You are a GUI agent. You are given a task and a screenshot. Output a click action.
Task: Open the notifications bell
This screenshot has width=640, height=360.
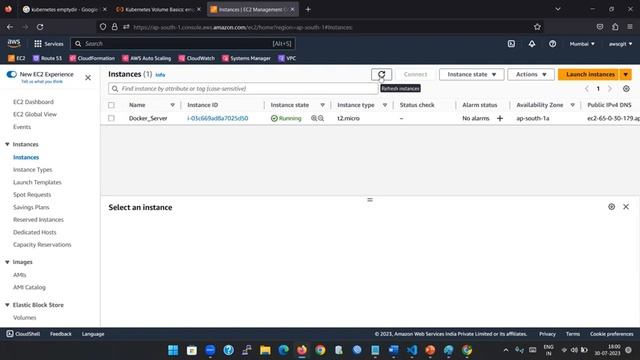click(x=532, y=44)
